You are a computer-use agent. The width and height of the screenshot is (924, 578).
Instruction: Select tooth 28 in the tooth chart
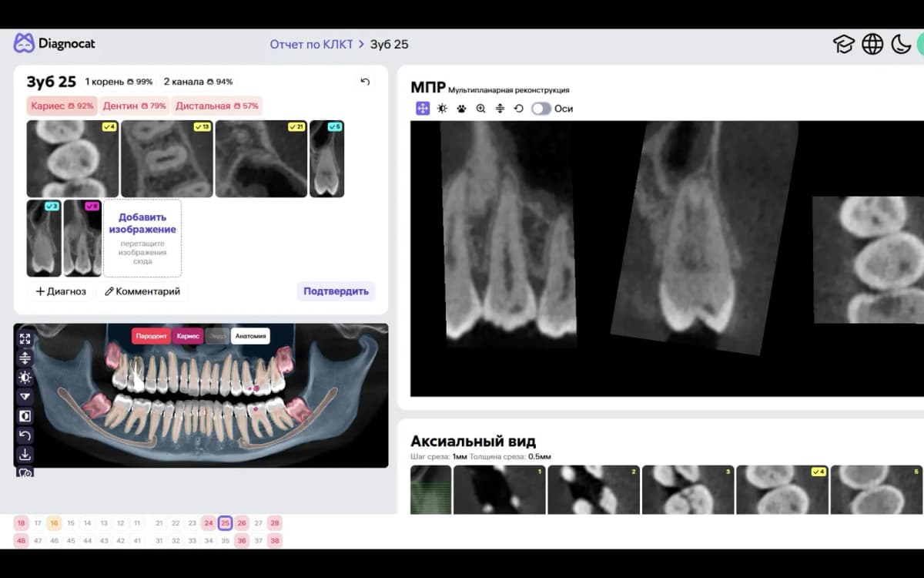point(275,523)
